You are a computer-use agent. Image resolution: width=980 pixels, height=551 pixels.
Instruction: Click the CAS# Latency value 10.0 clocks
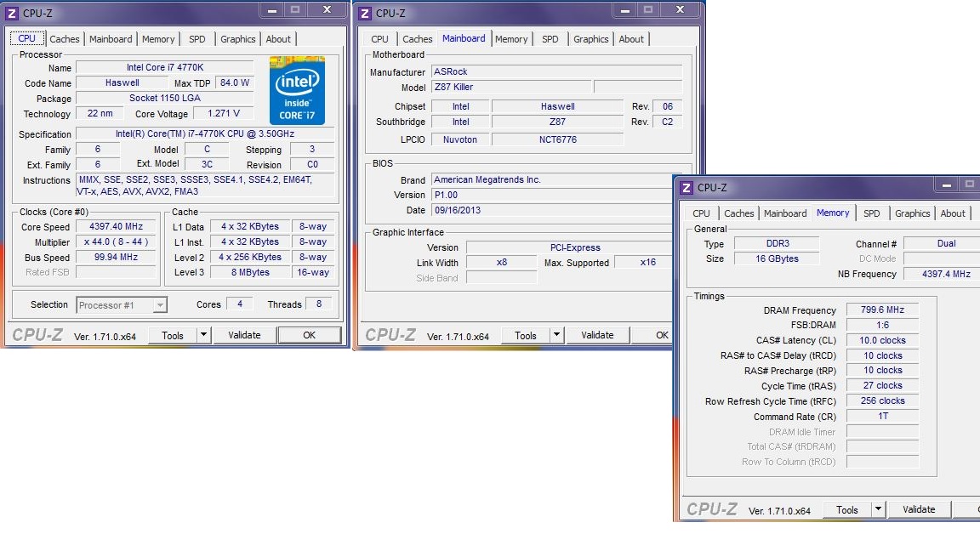[x=882, y=340]
